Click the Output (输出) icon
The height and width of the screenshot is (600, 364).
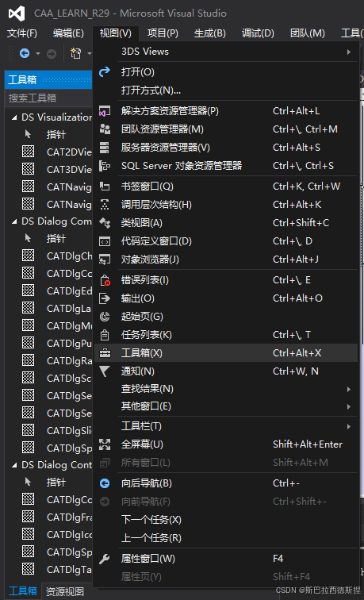click(105, 298)
